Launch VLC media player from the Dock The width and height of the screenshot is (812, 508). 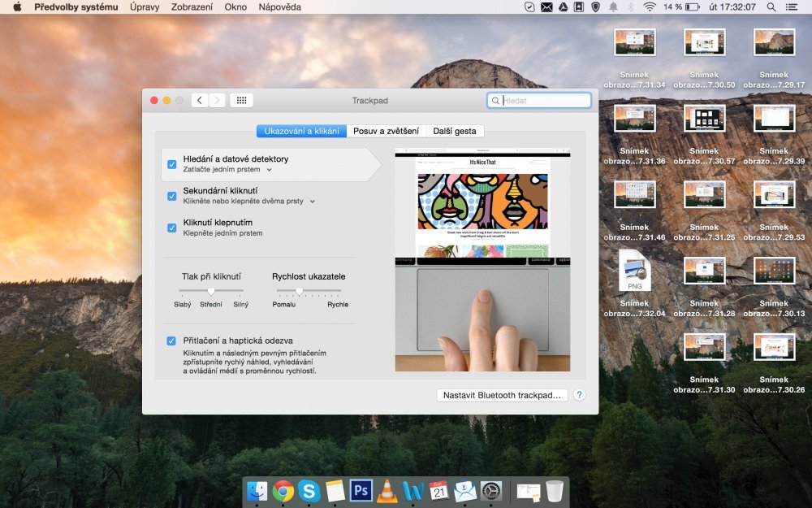[386, 491]
